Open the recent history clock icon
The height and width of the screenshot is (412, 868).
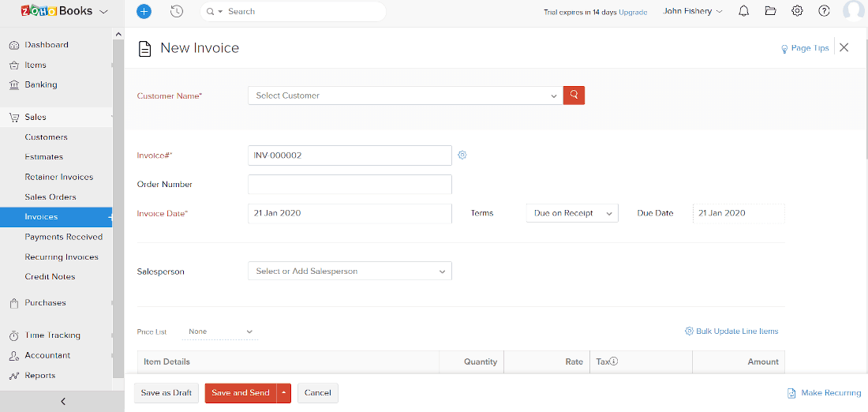coord(177,11)
